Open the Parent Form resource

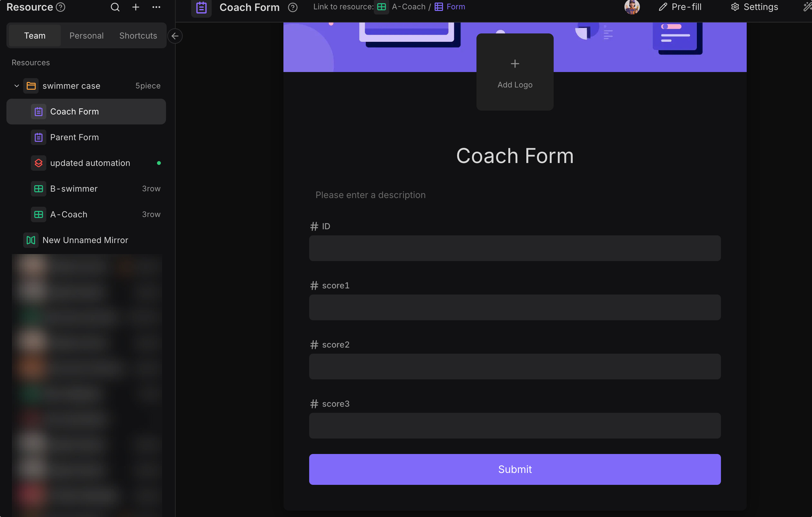(75, 138)
